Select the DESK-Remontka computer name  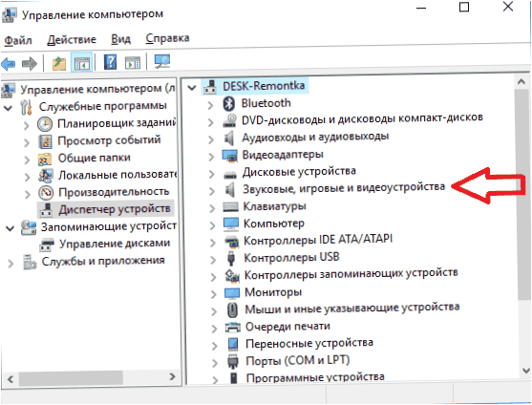[x=264, y=85]
